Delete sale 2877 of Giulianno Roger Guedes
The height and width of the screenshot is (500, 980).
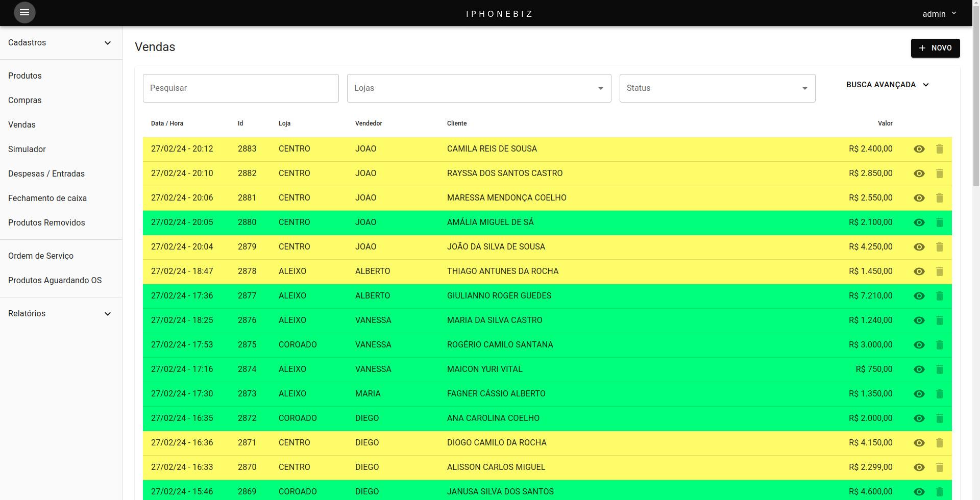point(939,296)
